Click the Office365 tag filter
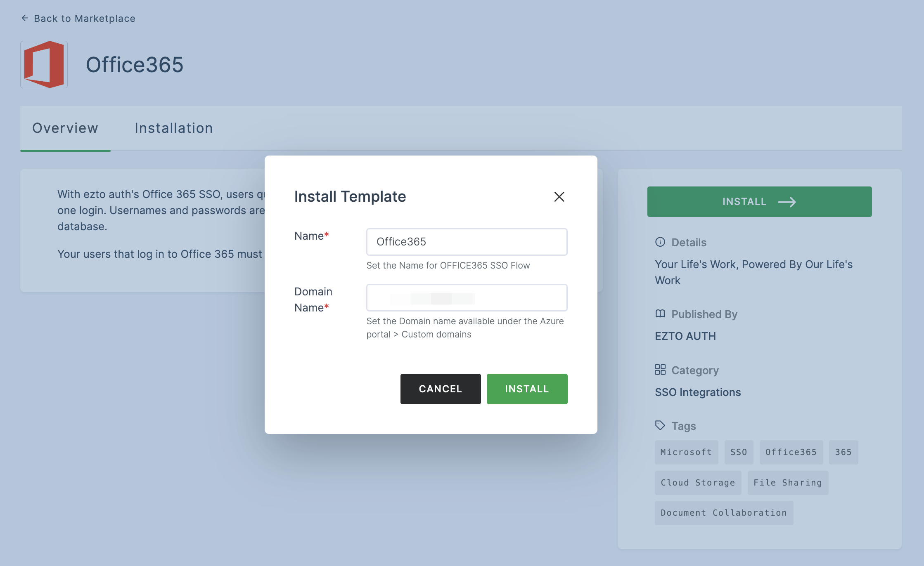 790,451
